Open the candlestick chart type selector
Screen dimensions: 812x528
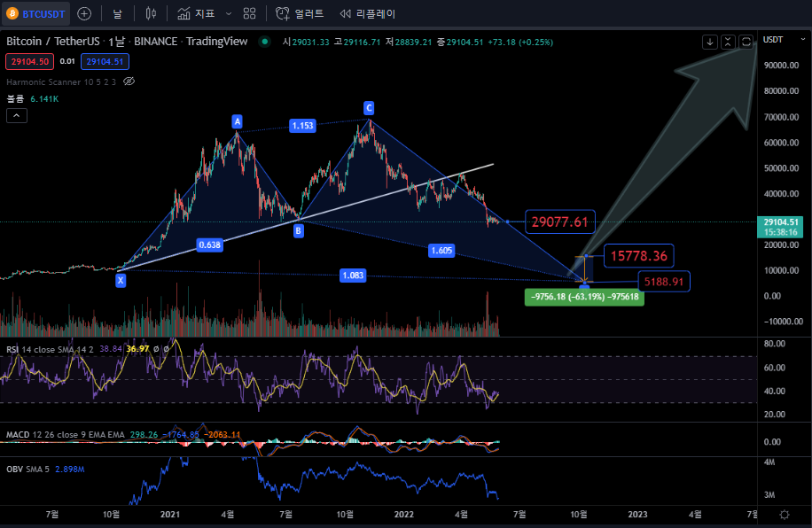tap(151, 13)
